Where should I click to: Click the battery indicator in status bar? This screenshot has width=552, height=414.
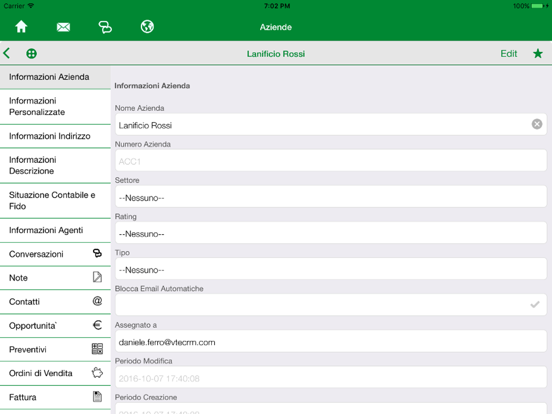tap(537, 6)
